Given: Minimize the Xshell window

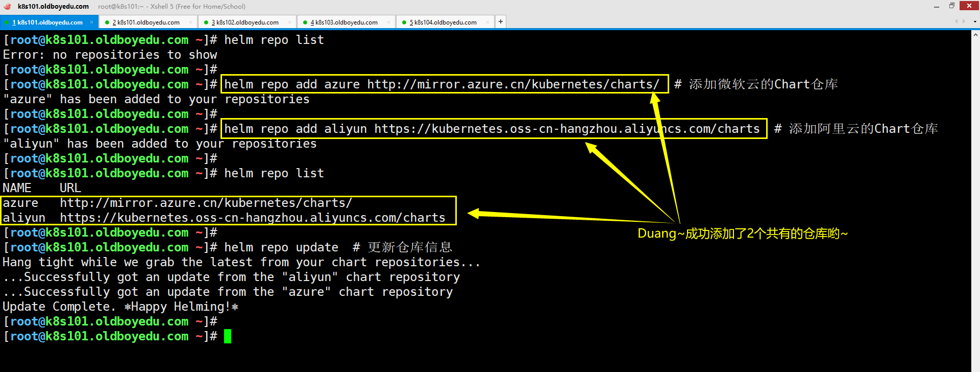Looking at the screenshot, I should 936,6.
